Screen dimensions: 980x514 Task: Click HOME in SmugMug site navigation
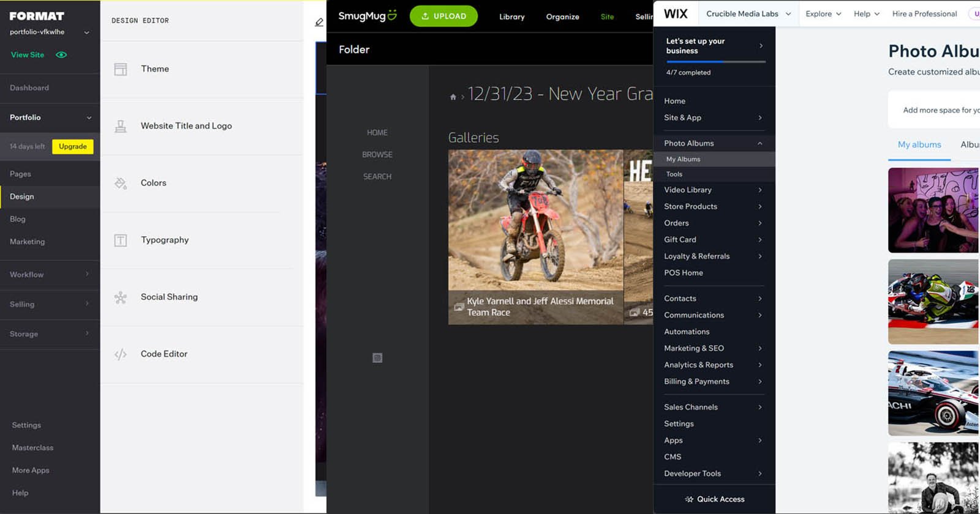tap(377, 133)
